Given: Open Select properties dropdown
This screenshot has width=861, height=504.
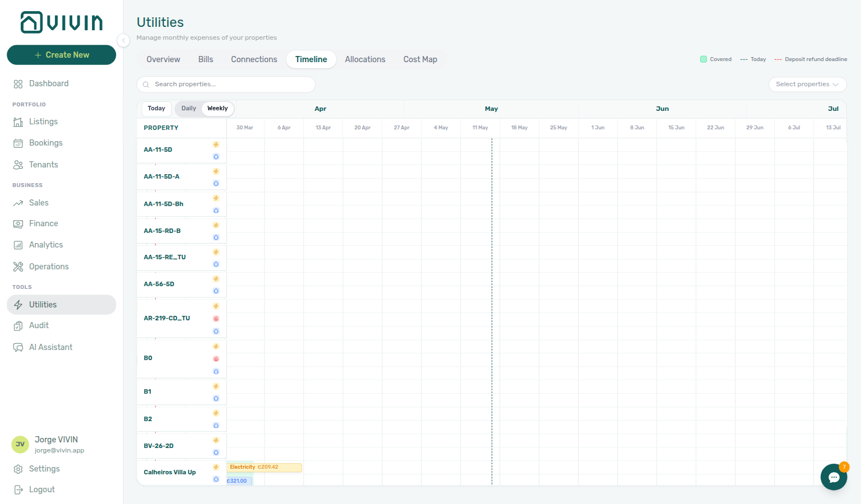Looking at the screenshot, I should click(807, 84).
